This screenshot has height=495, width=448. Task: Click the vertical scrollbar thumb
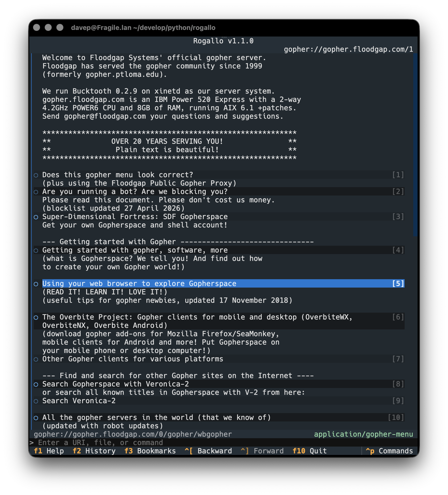click(415, 145)
